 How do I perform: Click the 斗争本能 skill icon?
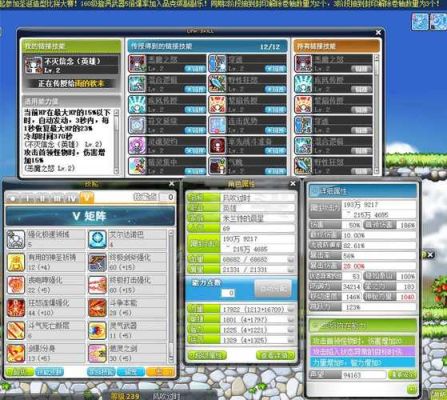pyautogui.click(x=97, y=307)
